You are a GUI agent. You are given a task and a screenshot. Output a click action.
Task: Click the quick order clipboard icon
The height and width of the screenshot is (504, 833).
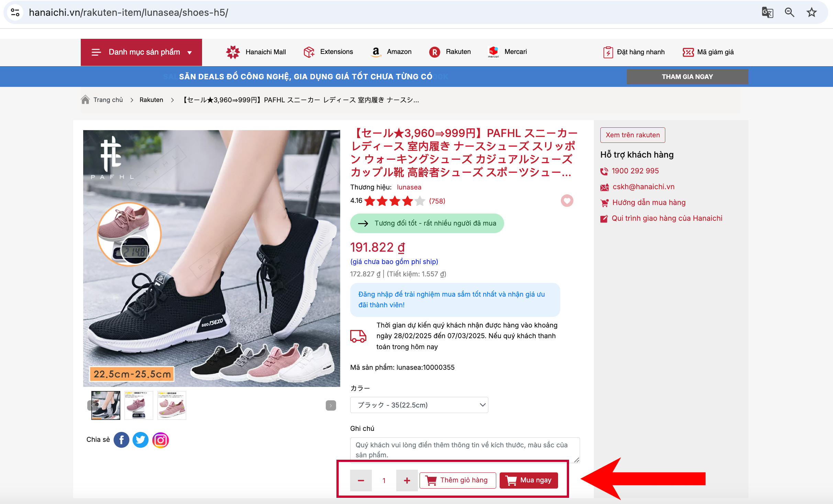608,52
